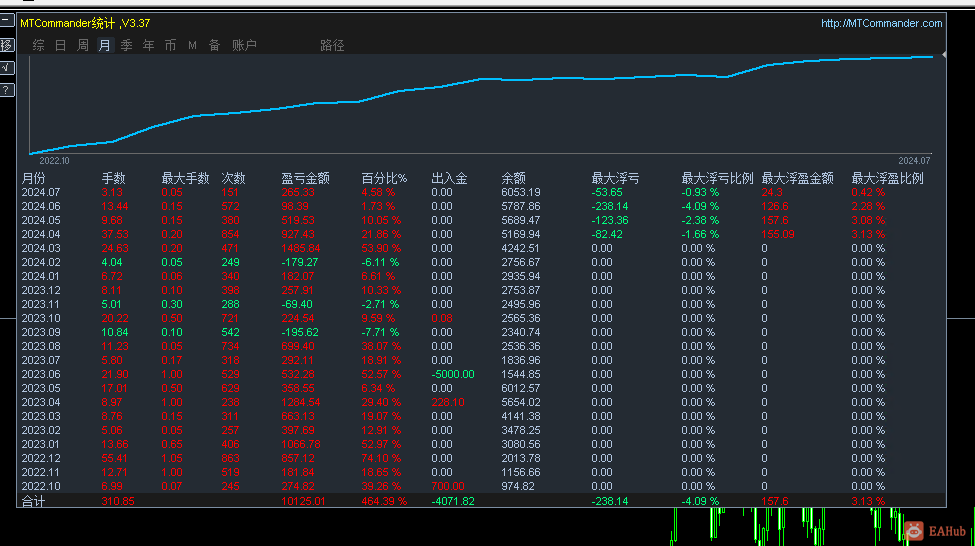Image resolution: width=975 pixels, height=546 pixels.
Task: Click the withdrawal value -5000.00
Action: (x=453, y=374)
